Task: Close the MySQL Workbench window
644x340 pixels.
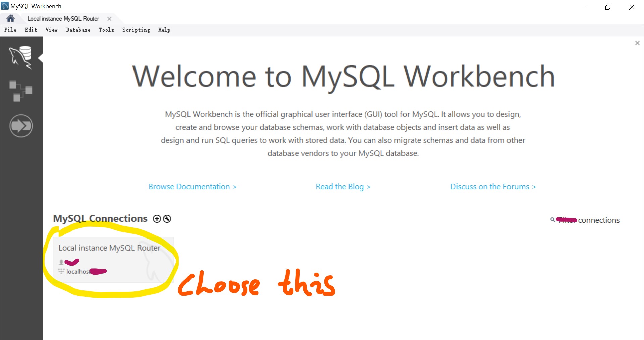Action: tap(632, 7)
